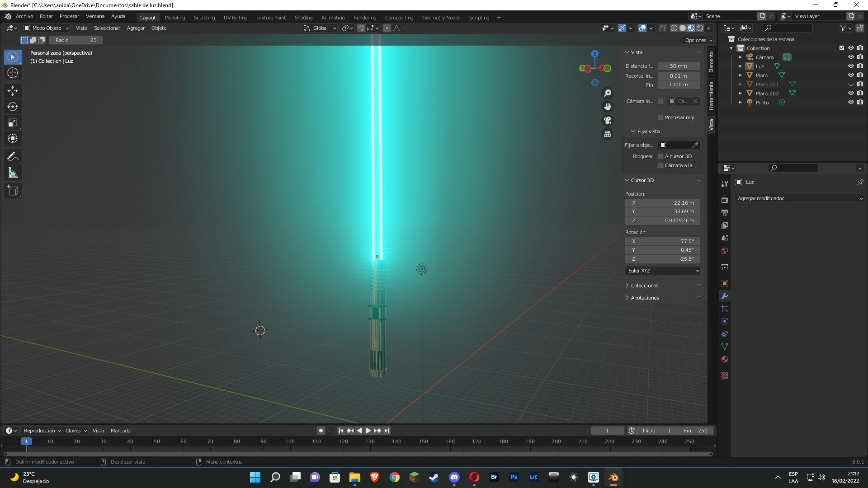This screenshot has width=868, height=488.
Task: Open Discord from Windows taskbar
Action: [454, 477]
